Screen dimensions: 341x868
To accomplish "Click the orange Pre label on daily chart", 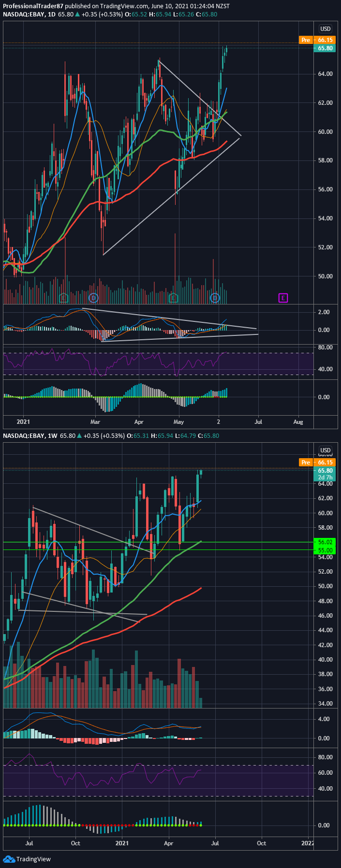I will [x=305, y=40].
